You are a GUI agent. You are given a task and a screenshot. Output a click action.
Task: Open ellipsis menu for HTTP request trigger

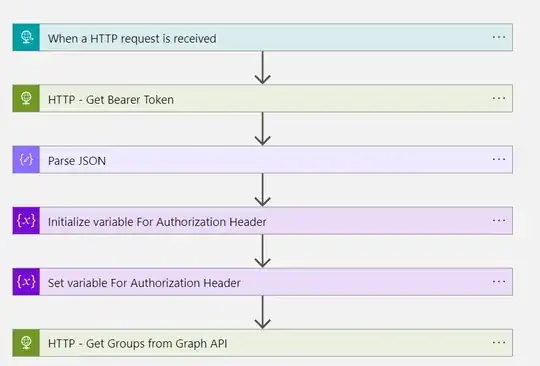click(x=499, y=37)
